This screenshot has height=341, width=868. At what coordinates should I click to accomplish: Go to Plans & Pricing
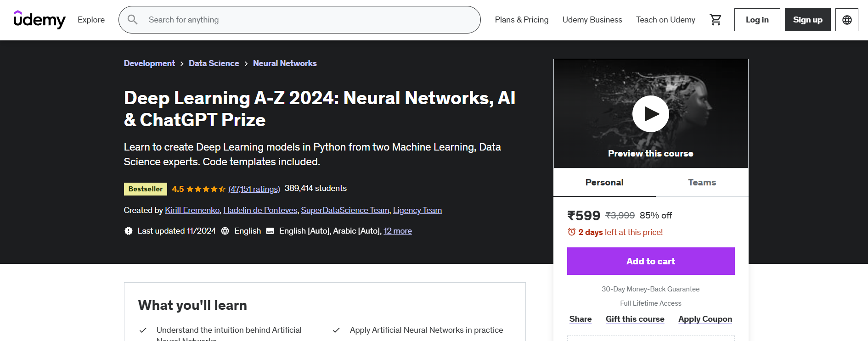point(521,20)
